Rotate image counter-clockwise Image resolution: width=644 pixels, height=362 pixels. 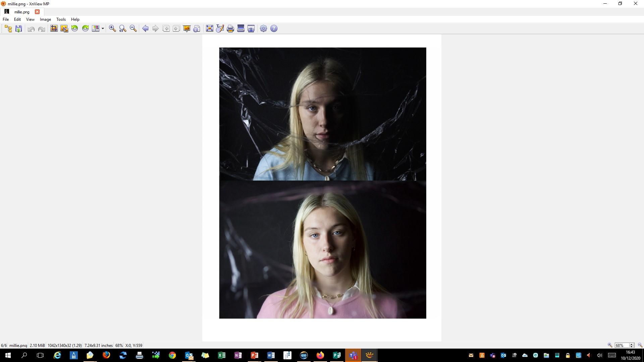(74, 28)
